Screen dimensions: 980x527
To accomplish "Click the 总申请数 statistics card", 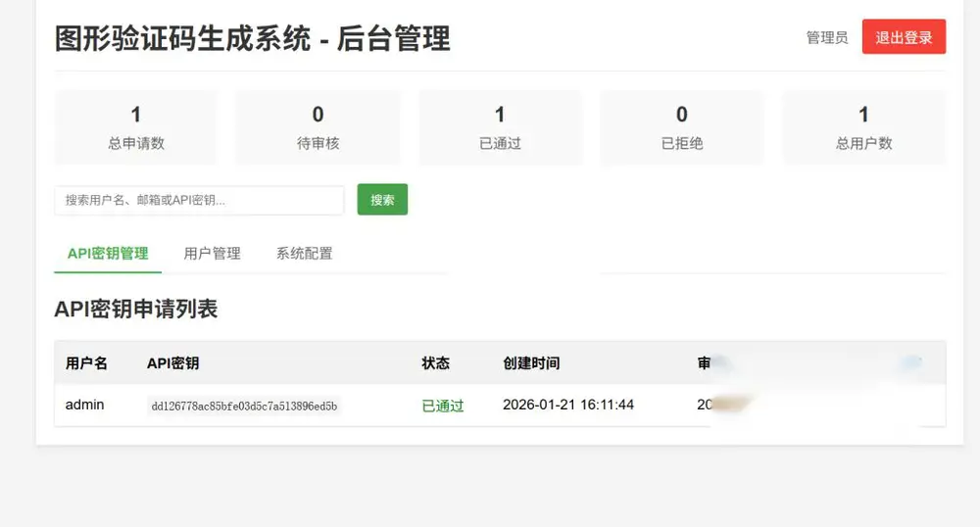I will (136, 128).
